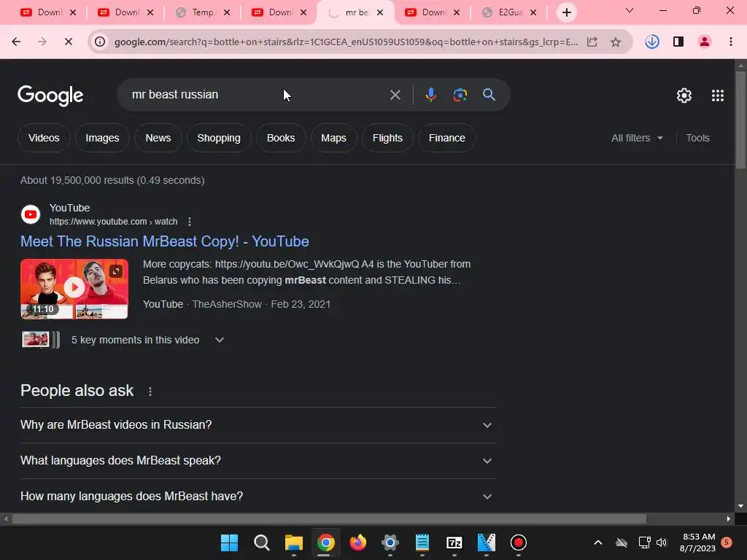The image size is (747, 560).
Task: Stop page loading with the X button
Action: (68, 42)
